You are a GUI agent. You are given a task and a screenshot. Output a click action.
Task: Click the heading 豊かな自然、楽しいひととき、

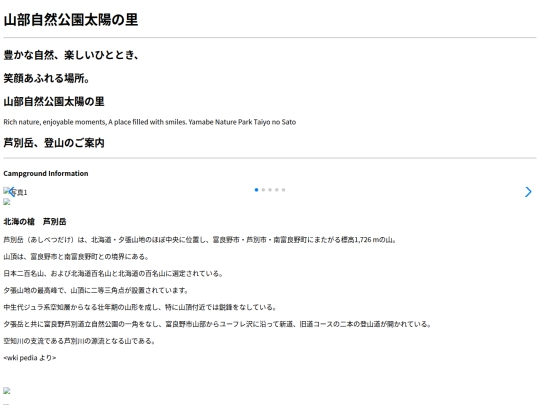[71, 55]
